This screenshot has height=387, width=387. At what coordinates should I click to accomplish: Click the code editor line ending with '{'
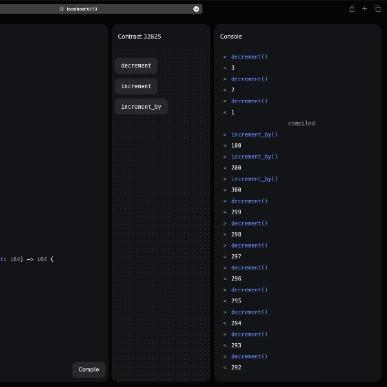[x=27, y=259]
